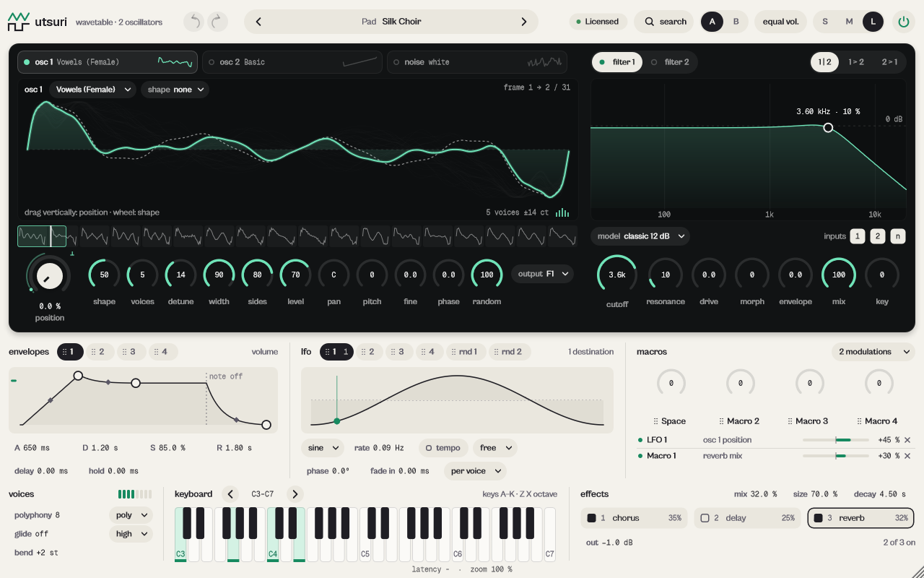Viewport: 924px width, 578px height.
Task: Open the sine LFO shape dropdown
Action: (x=323, y=448)
